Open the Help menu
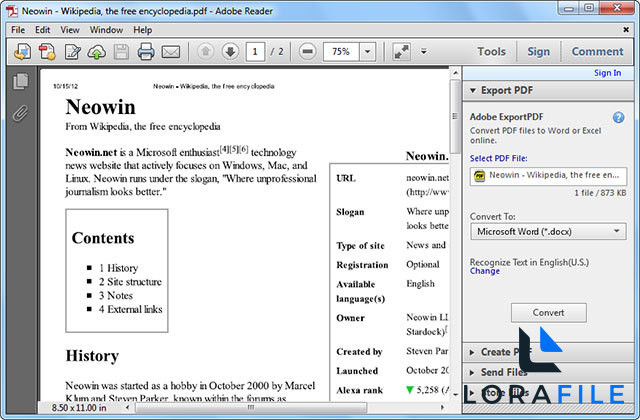640x420 pixels. [142, 30]
